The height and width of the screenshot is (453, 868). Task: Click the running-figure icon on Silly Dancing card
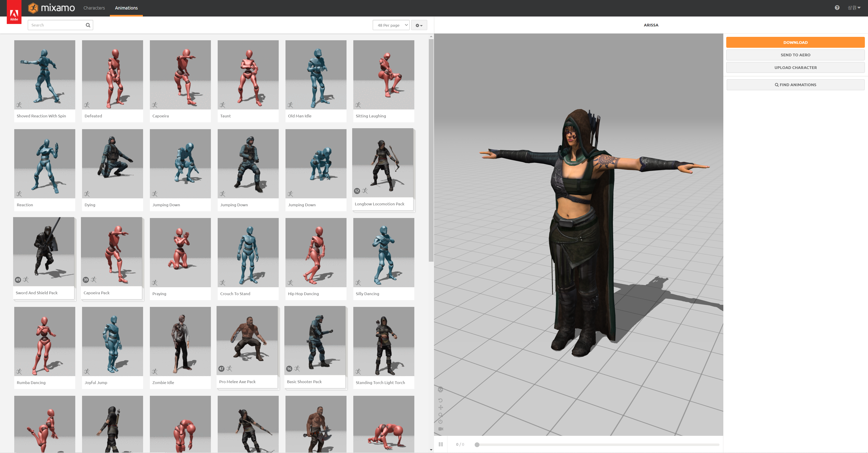[x=358, y=282]
